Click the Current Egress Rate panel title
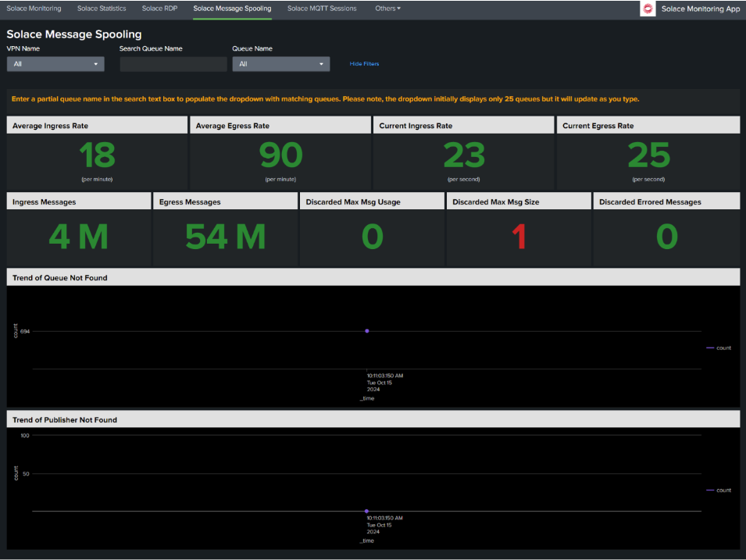The image size is (746, 560). [598, 126]
